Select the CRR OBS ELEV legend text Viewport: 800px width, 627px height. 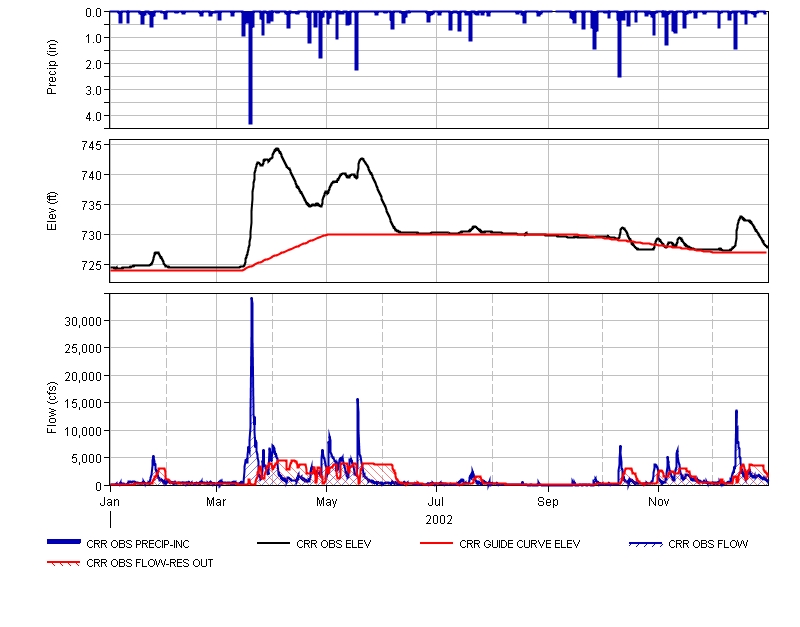pyautogui.click(x=335, y=545)
